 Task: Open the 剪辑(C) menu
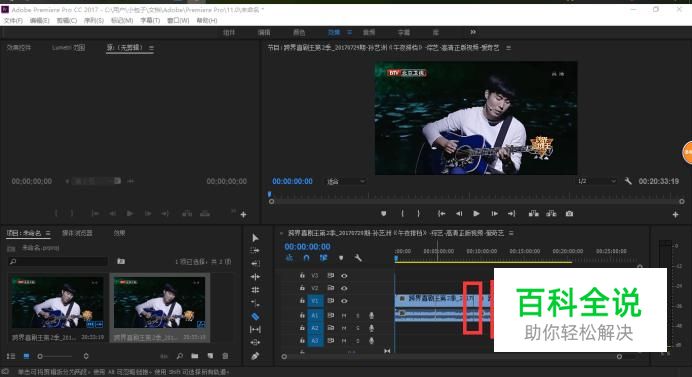click(67, 20)
